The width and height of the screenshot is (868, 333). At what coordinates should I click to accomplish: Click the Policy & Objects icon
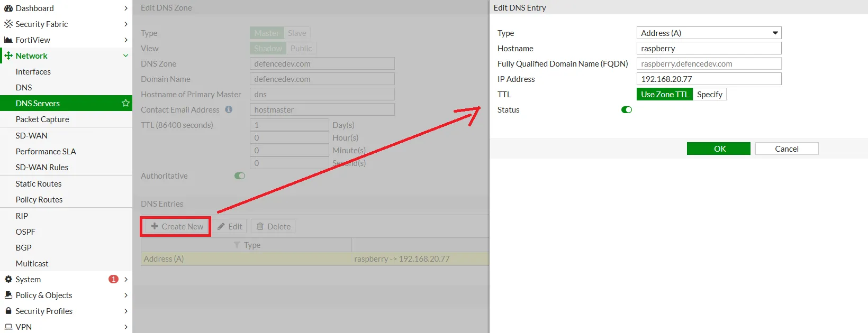click(x=8, y=295)
